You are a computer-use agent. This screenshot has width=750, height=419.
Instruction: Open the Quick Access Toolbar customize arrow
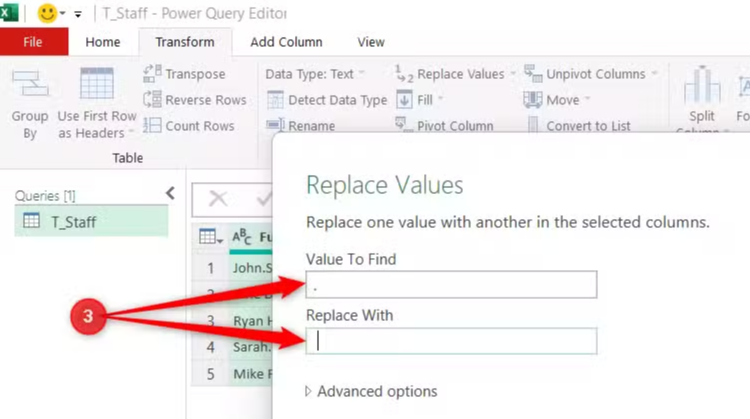77,14
